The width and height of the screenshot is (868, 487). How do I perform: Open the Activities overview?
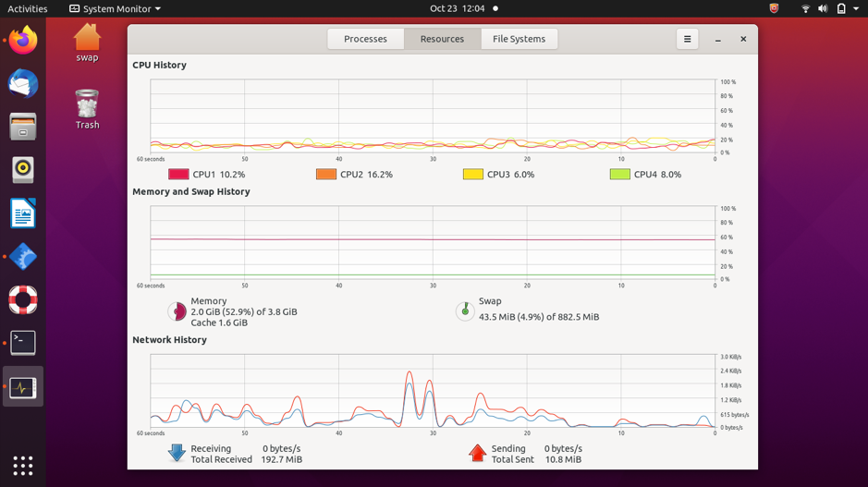pyautogui.click(x=27, y=8)
